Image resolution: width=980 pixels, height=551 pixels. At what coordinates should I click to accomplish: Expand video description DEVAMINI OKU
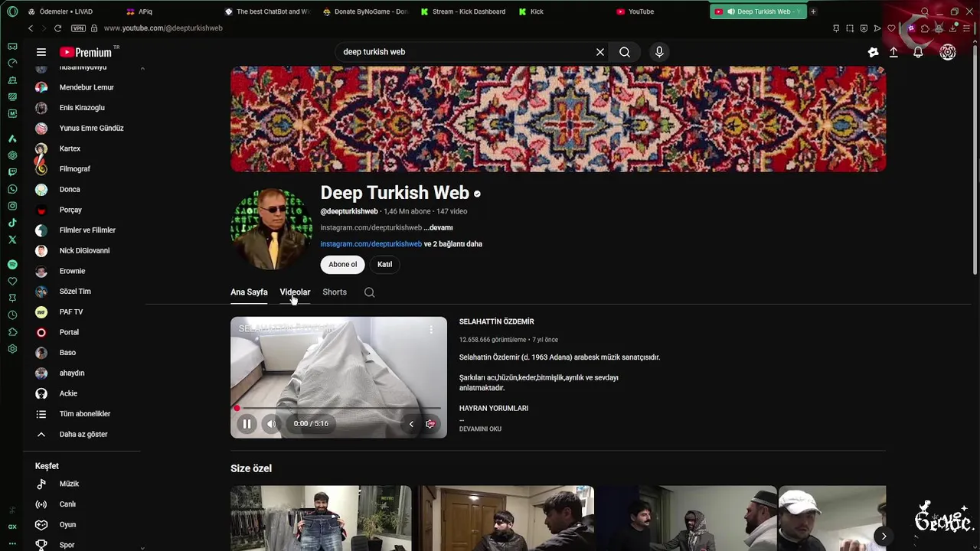click(480, 429)
